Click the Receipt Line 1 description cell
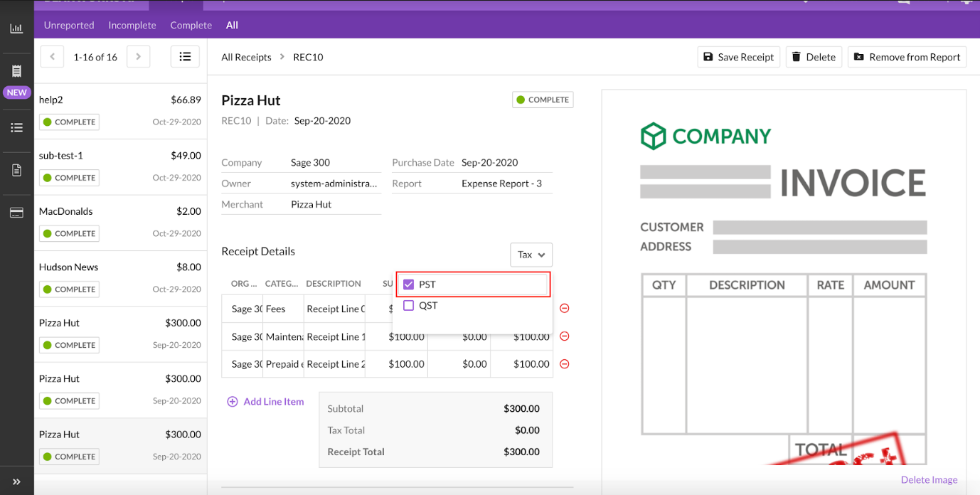 (336, 336)
